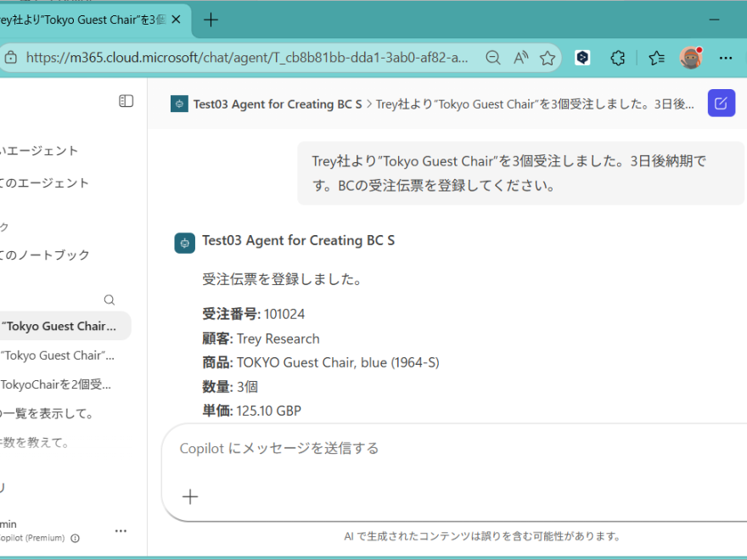Open Edge Settings and more ellipsis menu
Viewport: 747px width, 560px height.
click(x=725, y=58)
